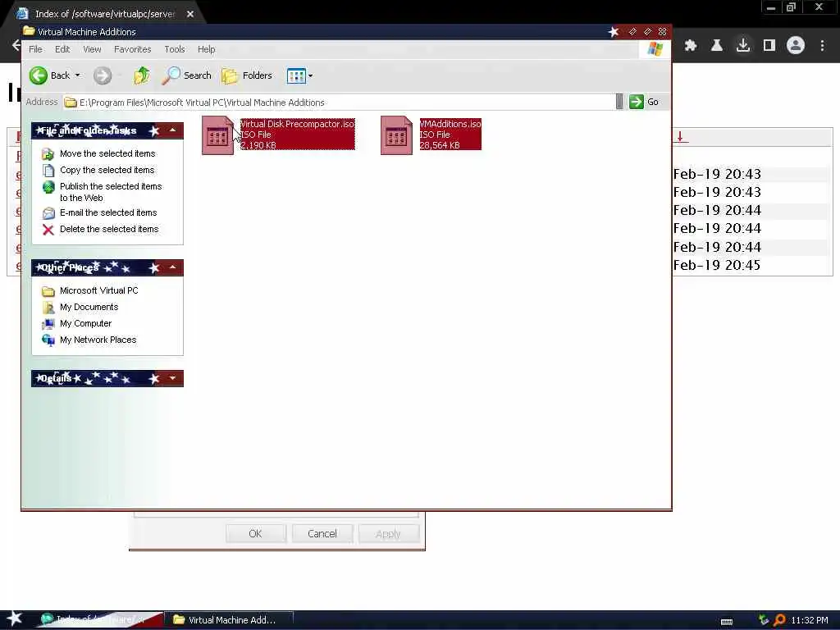Click Copy the selected items

[x=107, y=170]
